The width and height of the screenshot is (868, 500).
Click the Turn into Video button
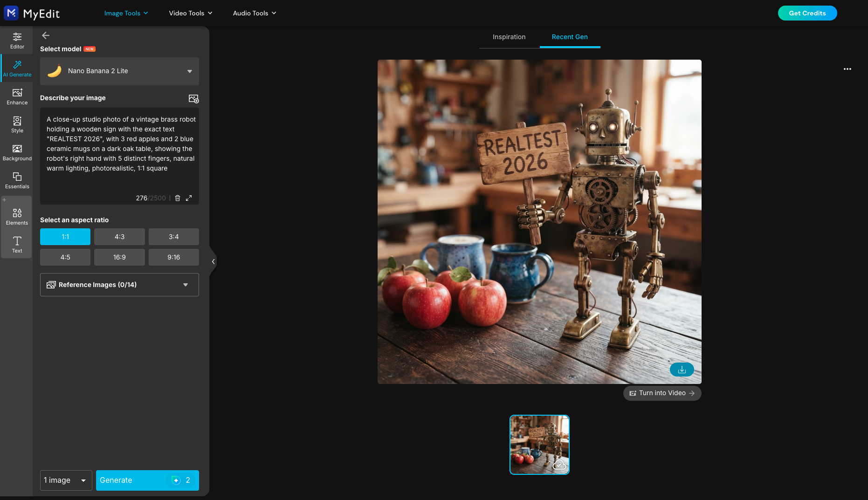point(662,393)
